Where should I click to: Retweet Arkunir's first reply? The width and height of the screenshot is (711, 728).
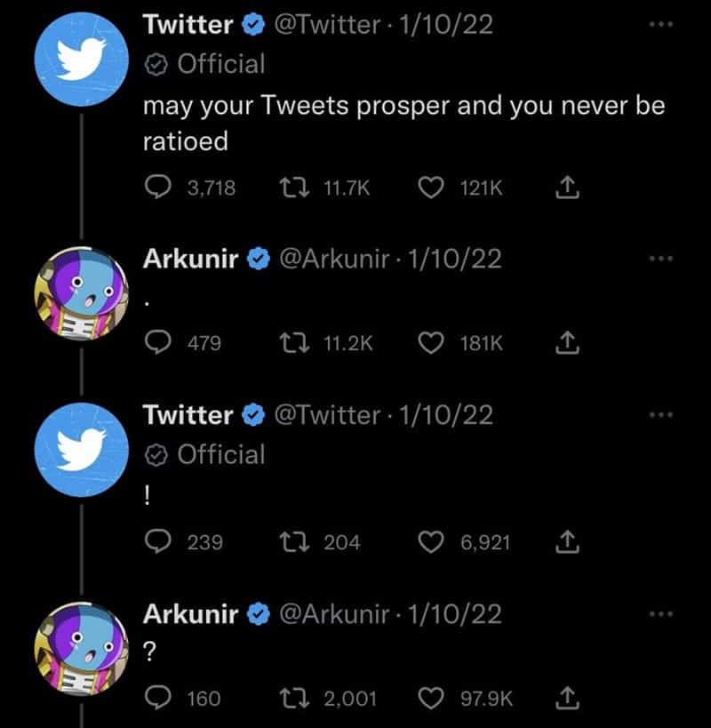297,343
